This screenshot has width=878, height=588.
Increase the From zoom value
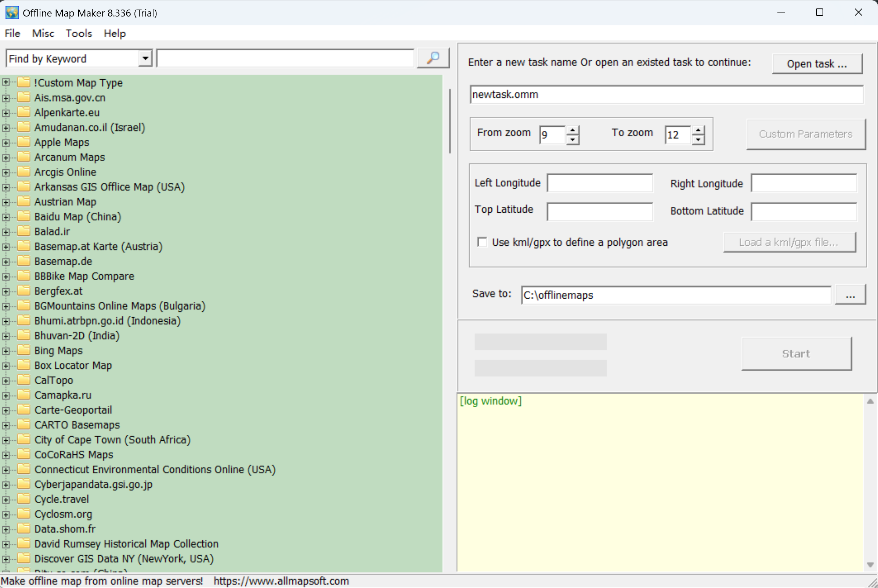(572, 130)
